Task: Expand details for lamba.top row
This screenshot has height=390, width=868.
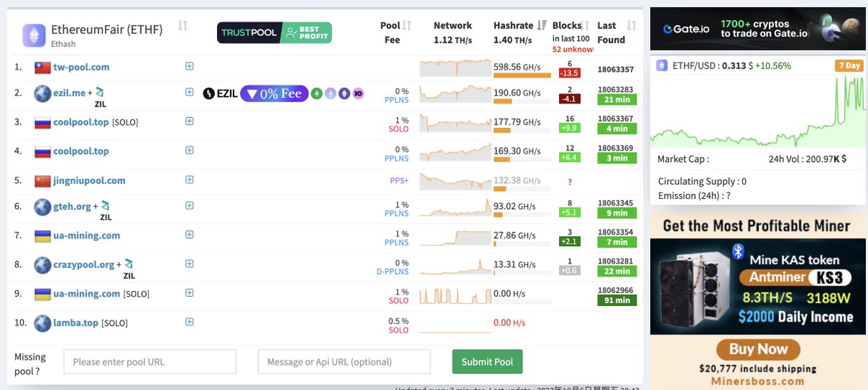Action: 190,322
